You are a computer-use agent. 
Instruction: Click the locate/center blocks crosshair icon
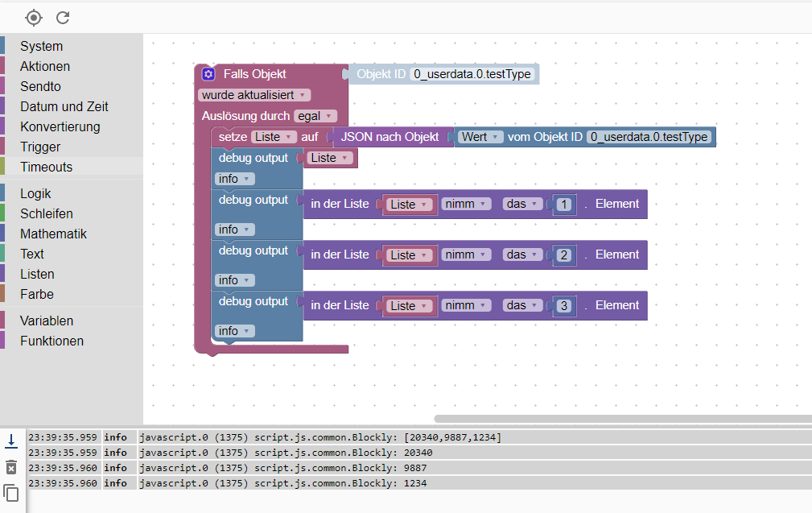34,18
